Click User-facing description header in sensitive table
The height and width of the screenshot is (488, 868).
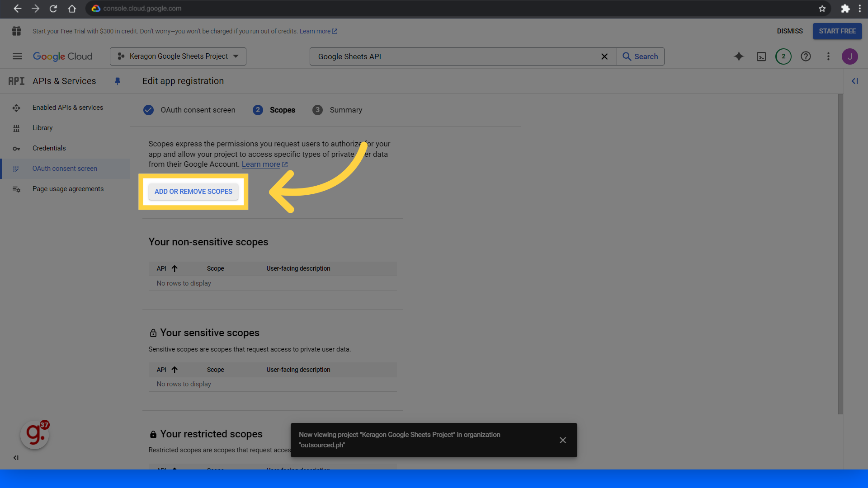point(298,370)
